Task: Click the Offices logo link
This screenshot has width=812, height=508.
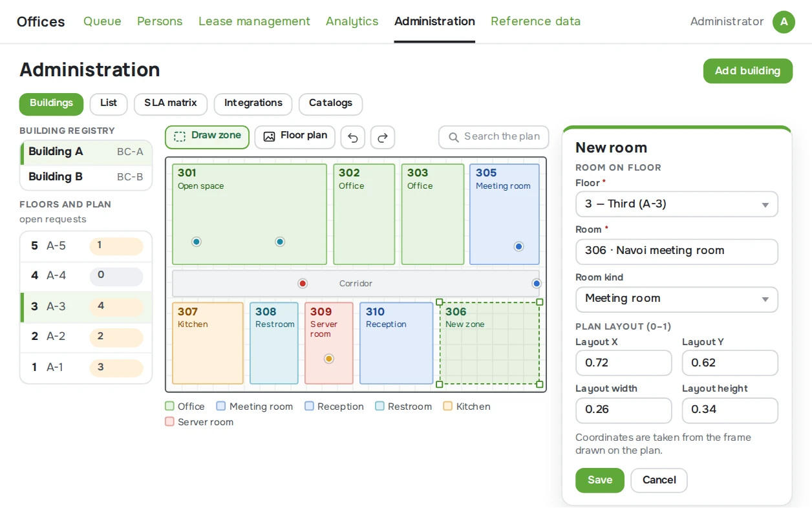Action: 41,21
